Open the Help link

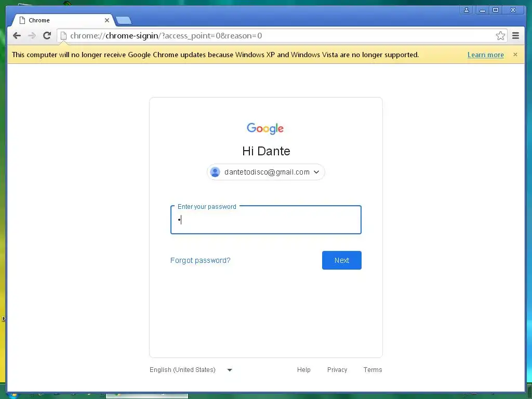(x=303, y=370)
